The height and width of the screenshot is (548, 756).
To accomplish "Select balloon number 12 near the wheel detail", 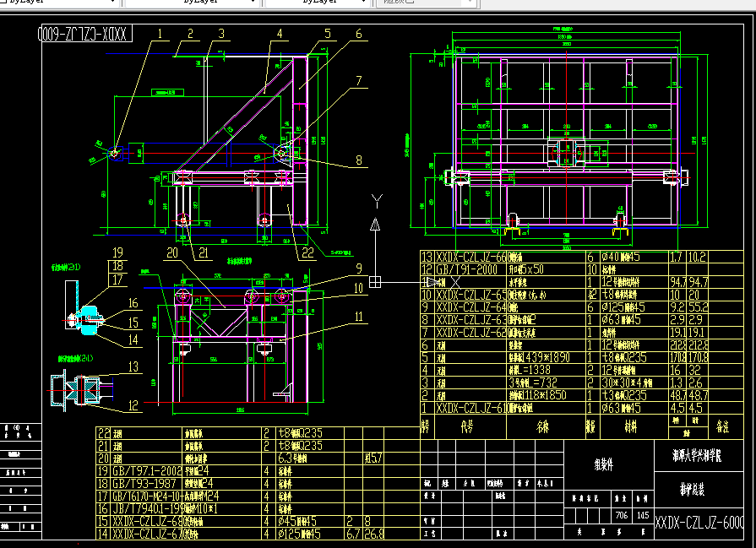I will coord(133,406).
